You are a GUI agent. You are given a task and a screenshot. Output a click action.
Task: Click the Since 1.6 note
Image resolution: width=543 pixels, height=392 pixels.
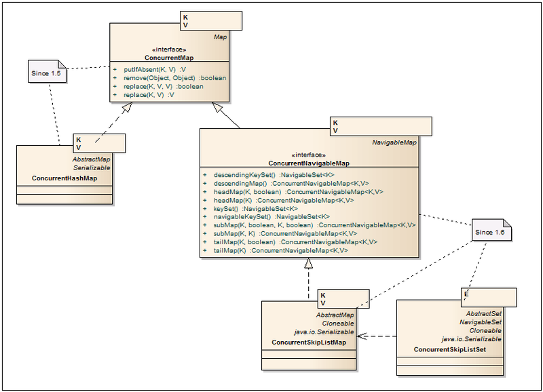(x=491, y=230)
